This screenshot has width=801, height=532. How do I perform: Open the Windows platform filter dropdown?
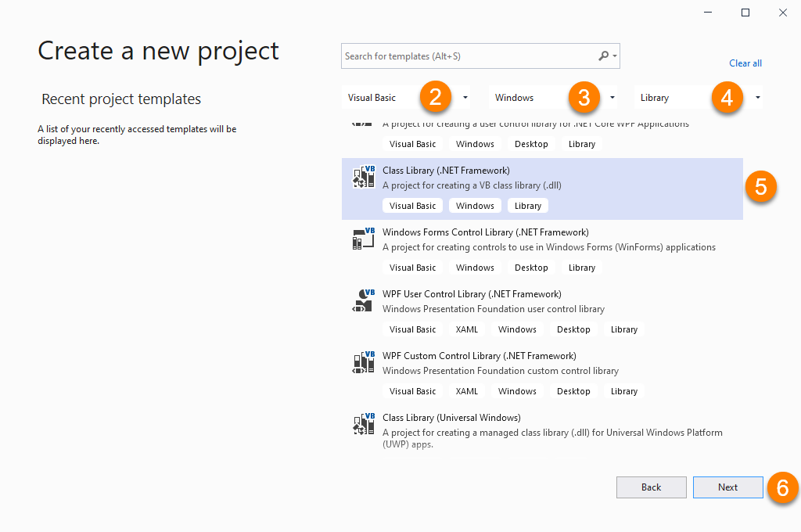tap(612, 98)
